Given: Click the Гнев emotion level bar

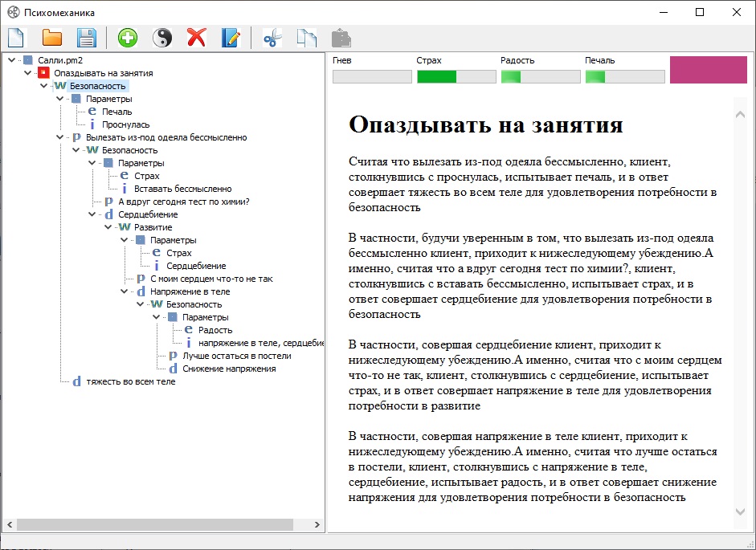Looking at the screenshot, I should click(x=372, y=77).
